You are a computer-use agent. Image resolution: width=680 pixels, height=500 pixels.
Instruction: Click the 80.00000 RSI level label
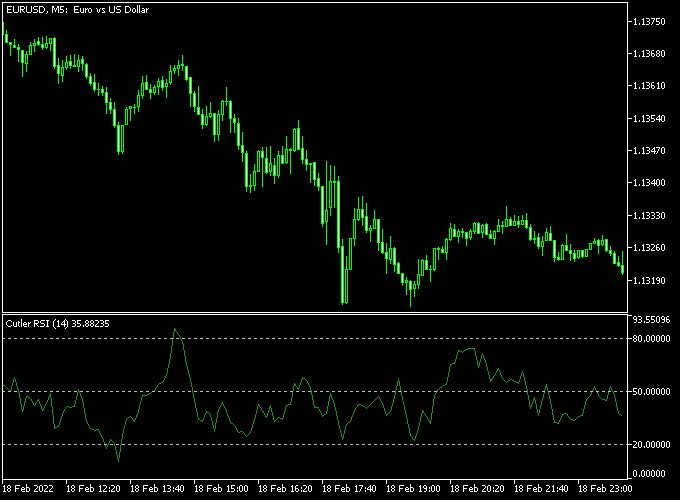[651, 339]
